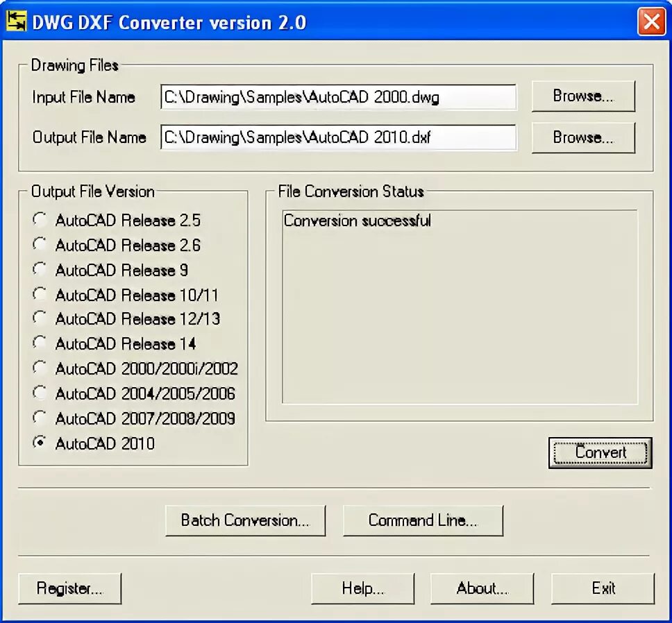
Task: Click the 'Output File Version' group label
Action: coord(92,191)
